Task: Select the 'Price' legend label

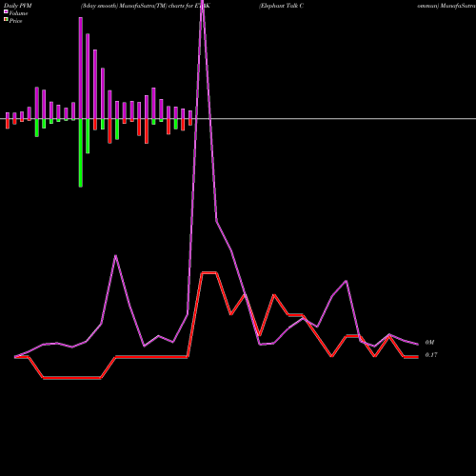Action: pyautogui.click(x=15, y=21)
